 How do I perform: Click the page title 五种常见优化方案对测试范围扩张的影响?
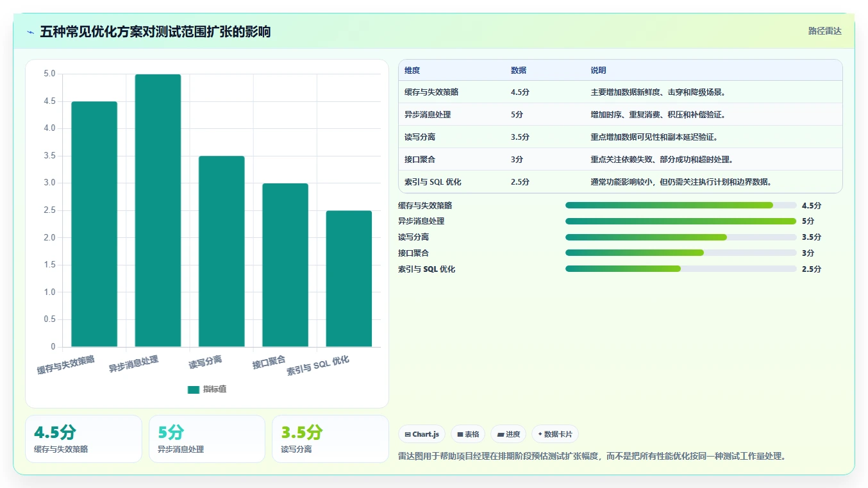click(155, 31)
